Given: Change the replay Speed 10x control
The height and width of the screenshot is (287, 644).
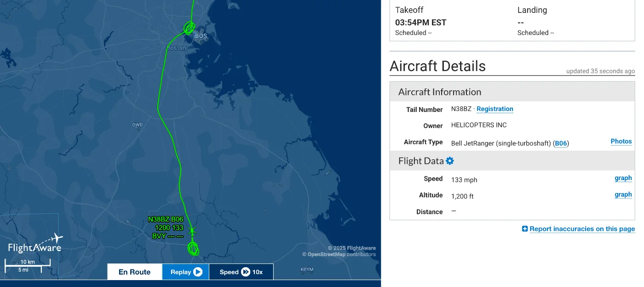Looking at the screenshot, I should coord(241,272).
